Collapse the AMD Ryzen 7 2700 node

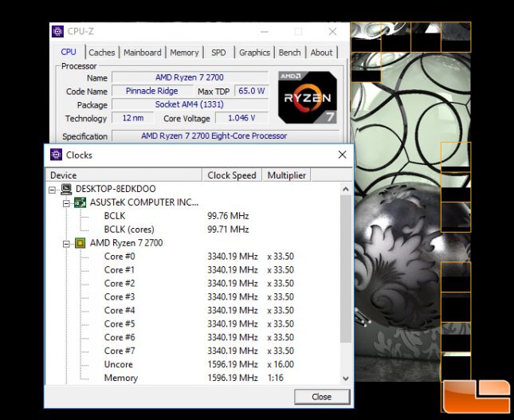coord(66,244)
